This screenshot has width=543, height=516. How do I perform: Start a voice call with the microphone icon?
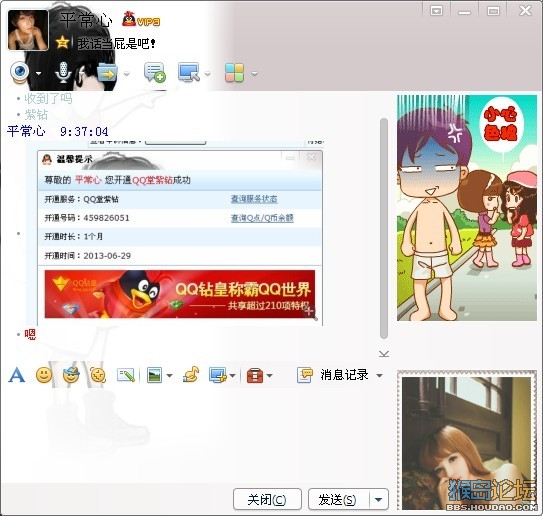[63, 72]
